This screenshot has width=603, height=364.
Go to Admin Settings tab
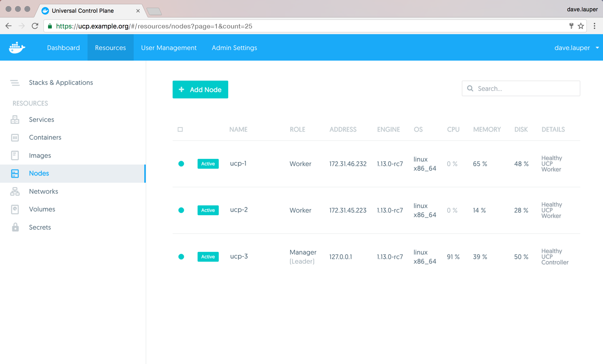point(234,48)
